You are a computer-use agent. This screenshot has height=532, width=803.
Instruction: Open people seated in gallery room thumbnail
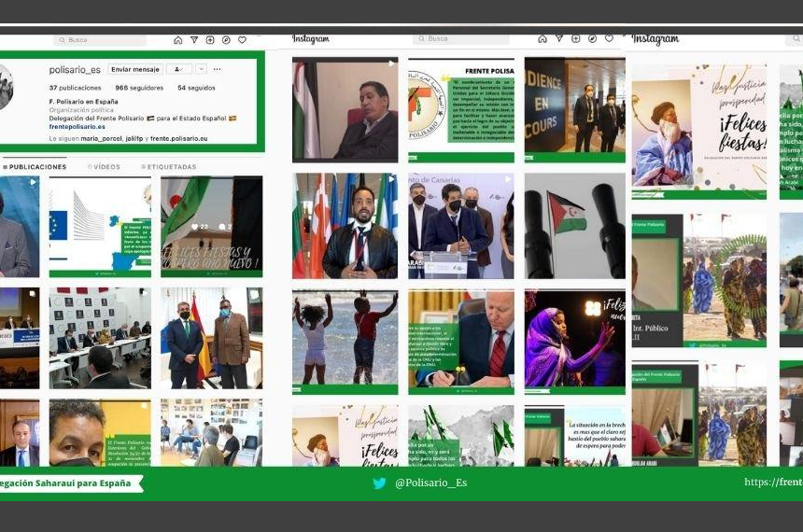(212, 433)
